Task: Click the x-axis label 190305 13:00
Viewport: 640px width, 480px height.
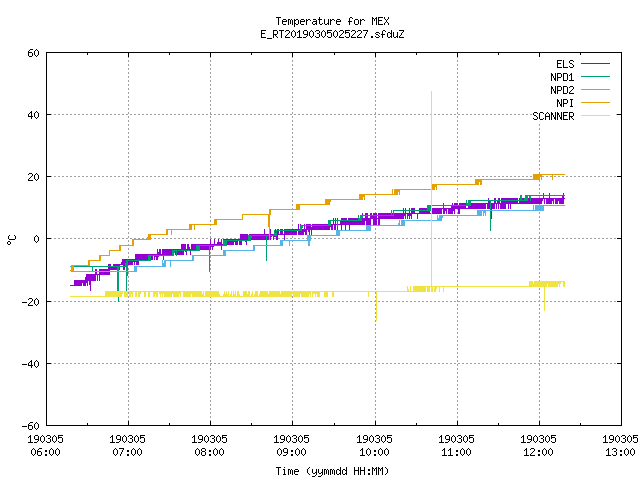Action: point(620,446)
